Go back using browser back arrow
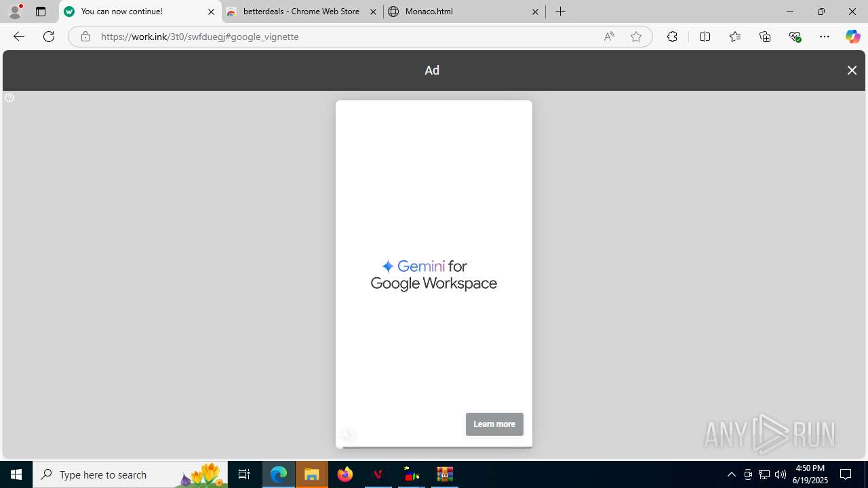The image size is (868, 488). 19,37
